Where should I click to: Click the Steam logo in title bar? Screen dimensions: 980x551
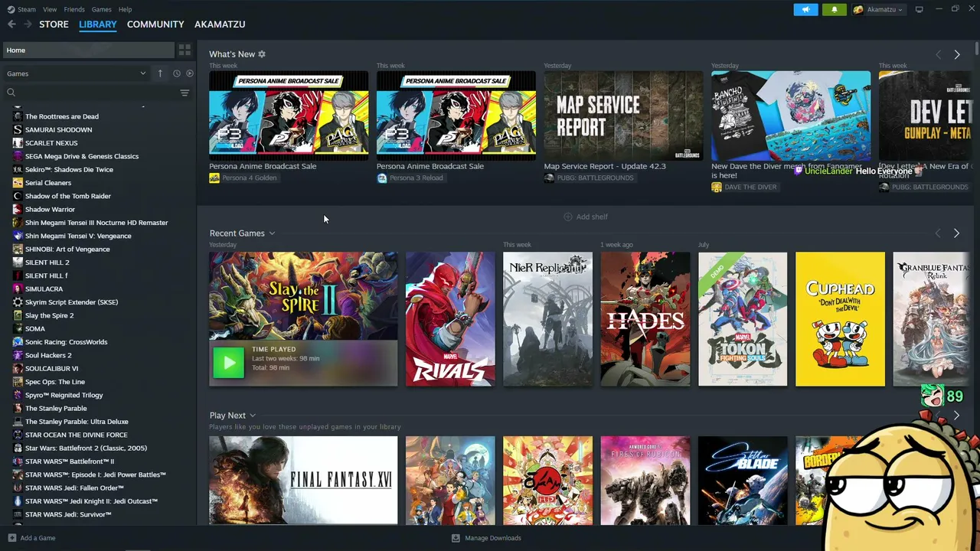pyautogui.click(x=11, y=9)
